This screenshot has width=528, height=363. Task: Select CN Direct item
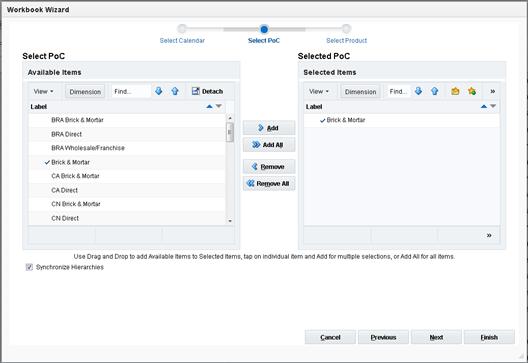point(127,218)
